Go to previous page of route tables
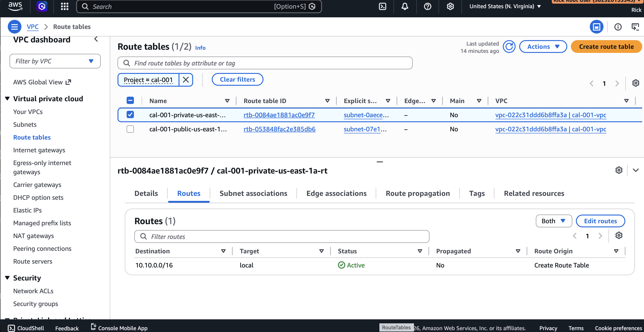Viewport: 644px width, 332px height. tap(591, 83)
